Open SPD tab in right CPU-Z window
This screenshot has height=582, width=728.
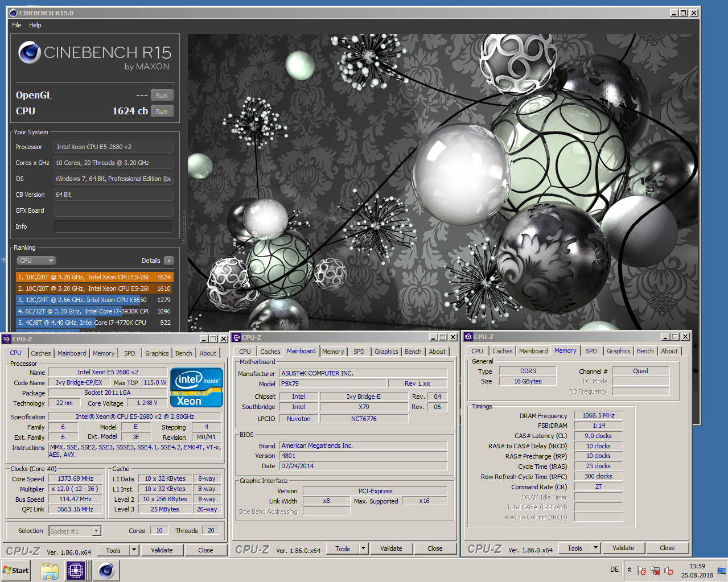tap(591, 351)
